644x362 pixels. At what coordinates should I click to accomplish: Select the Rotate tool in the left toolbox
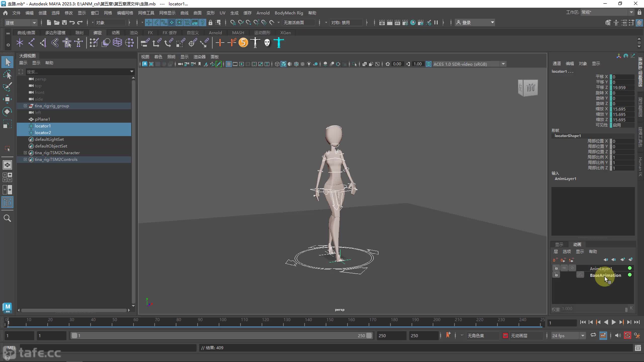tap(7, 111)
